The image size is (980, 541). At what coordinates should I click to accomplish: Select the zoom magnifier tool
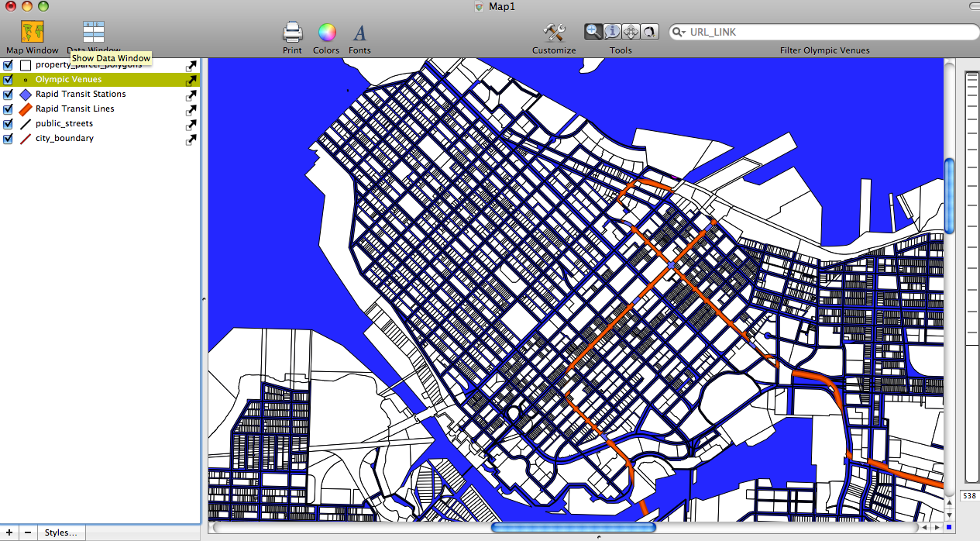coord(593,32)
